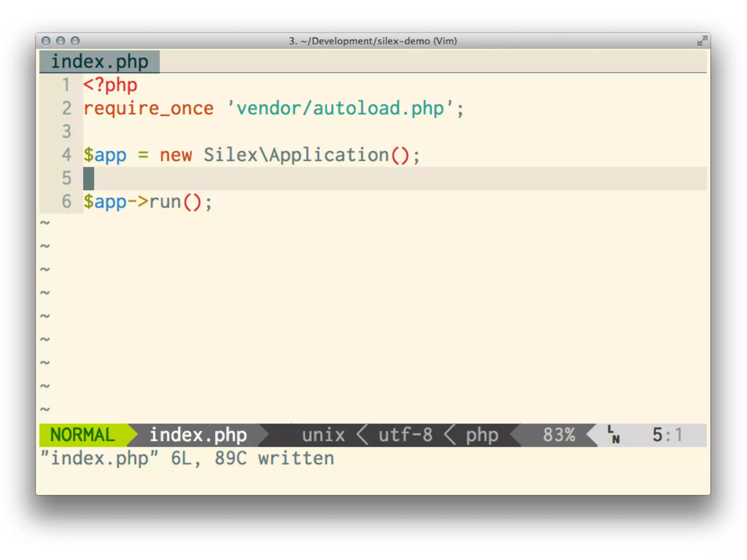Click the fullscreen arrows icon in title bar
Screen dimensions: 747x560
click(702, 41)
